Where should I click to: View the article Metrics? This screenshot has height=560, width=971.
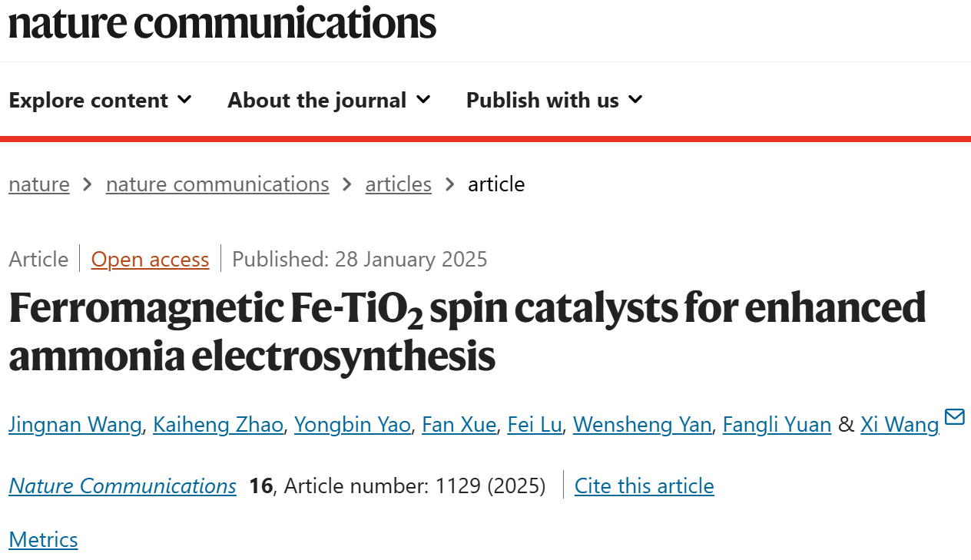point(43,539)
